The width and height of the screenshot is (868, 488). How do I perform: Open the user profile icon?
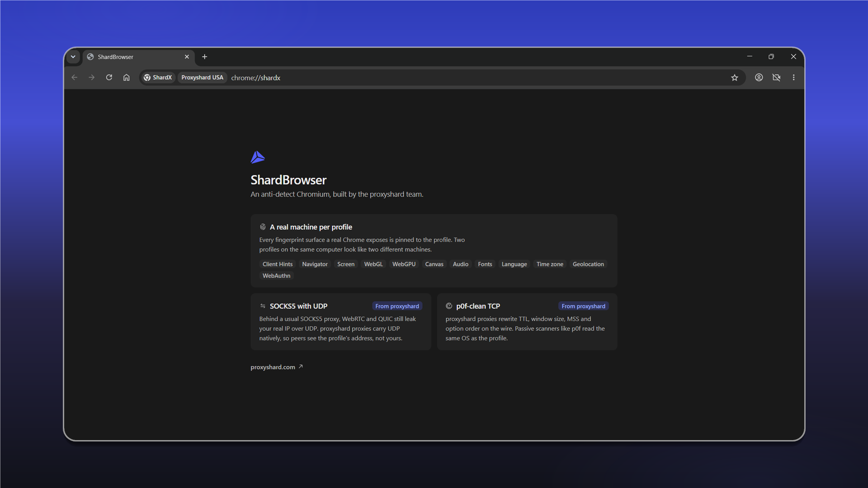click(x=759, y=78)
